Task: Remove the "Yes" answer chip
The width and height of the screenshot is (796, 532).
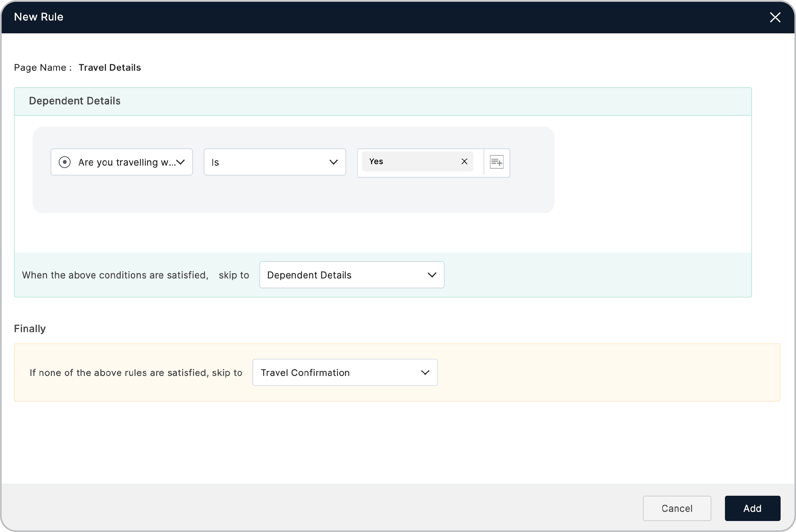Action: 464,161
